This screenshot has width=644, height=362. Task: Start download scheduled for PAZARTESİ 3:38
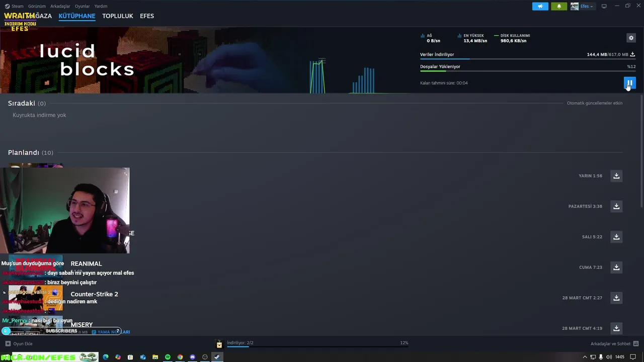pos(616,206)
